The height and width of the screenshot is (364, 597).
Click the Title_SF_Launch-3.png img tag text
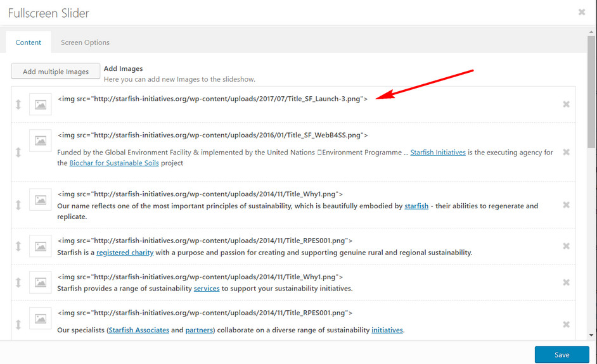(212, 99)
